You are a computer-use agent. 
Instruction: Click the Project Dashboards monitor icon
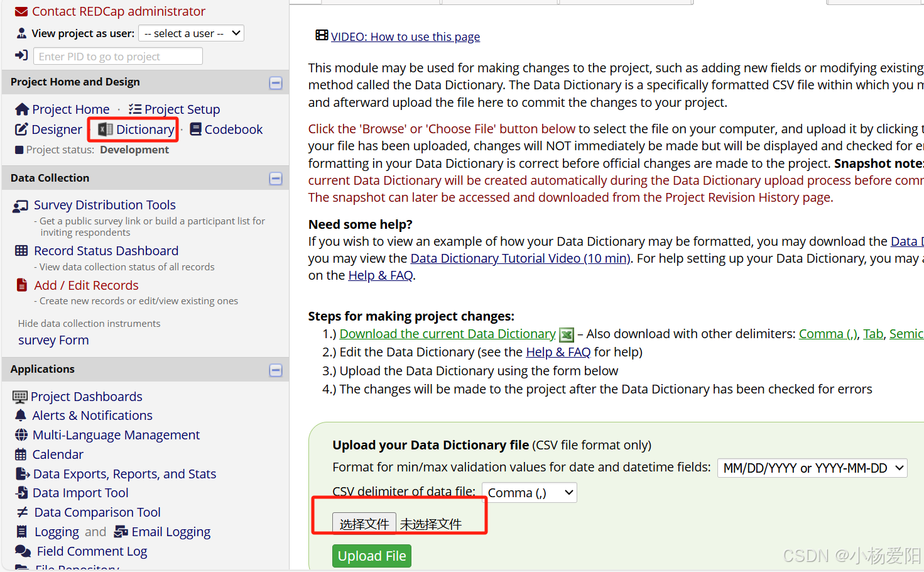[20, 397]
